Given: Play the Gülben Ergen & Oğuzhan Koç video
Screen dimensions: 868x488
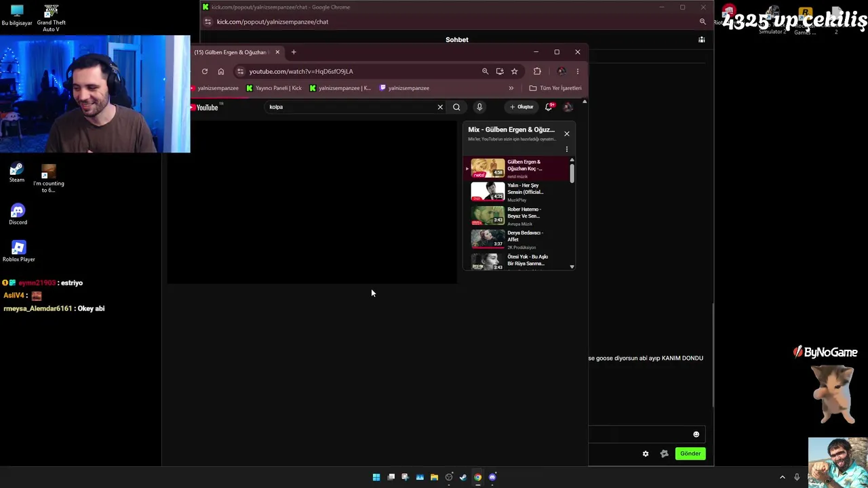Looking at the screenshot, I should coord(515,168).
